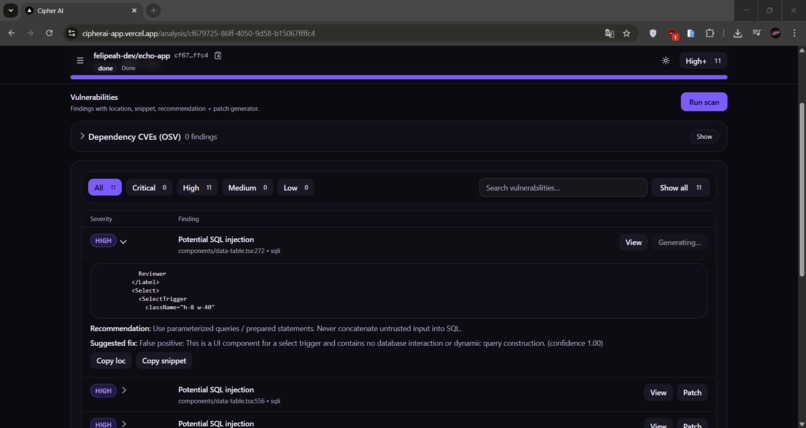Filter findings by Critical severity
This screenshot has width=806, height=428.
coord(149,188)
